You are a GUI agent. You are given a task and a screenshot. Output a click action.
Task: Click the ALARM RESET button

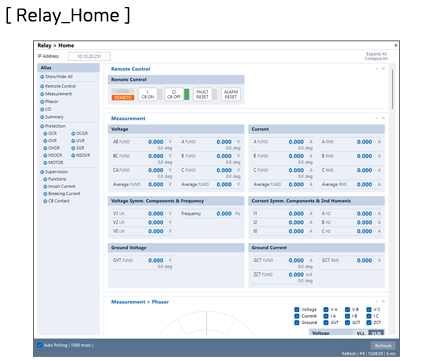tap(231, 94)
